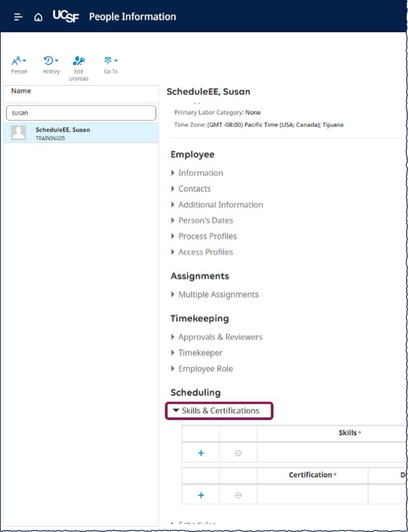Click the Skills input cell

(x=332, y=453)
